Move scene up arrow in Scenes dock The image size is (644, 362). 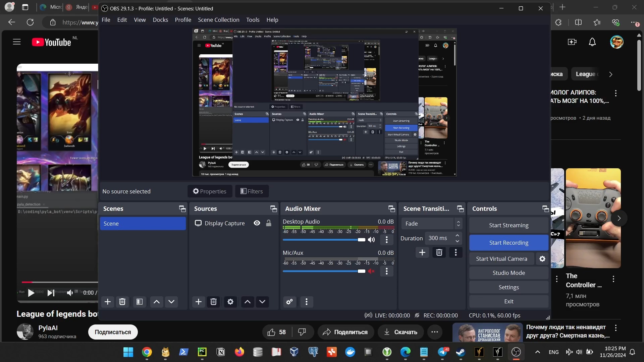157,302
